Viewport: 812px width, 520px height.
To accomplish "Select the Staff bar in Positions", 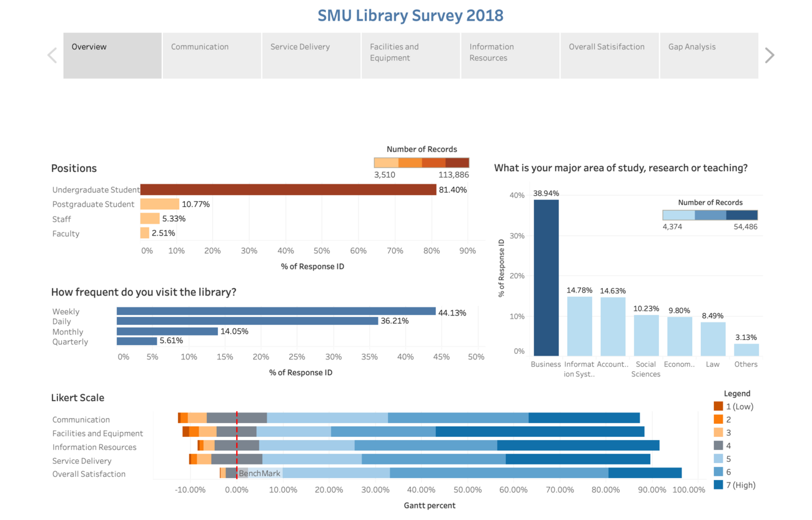I will [150, 218].
